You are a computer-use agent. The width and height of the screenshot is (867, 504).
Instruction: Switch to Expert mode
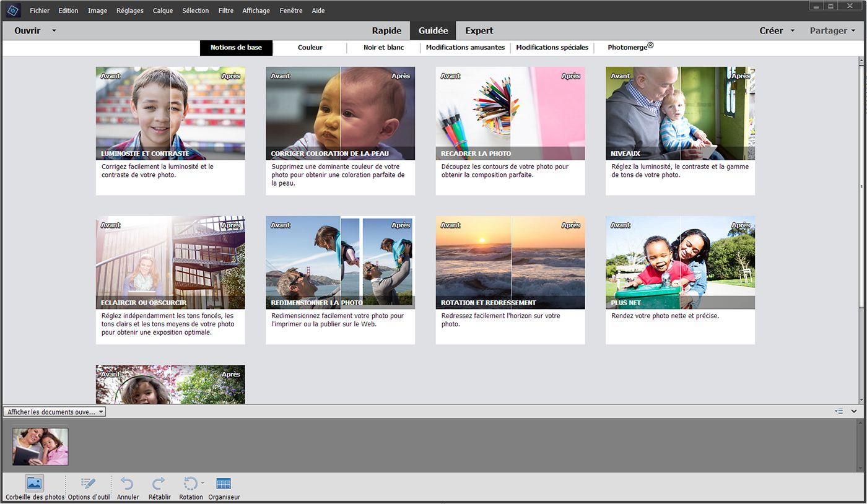pyautogui.click(x=479, y=30)
